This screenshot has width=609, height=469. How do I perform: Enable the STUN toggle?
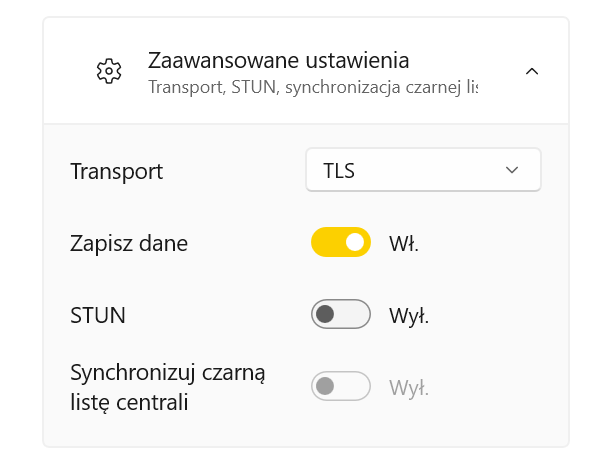pos(341,314)
